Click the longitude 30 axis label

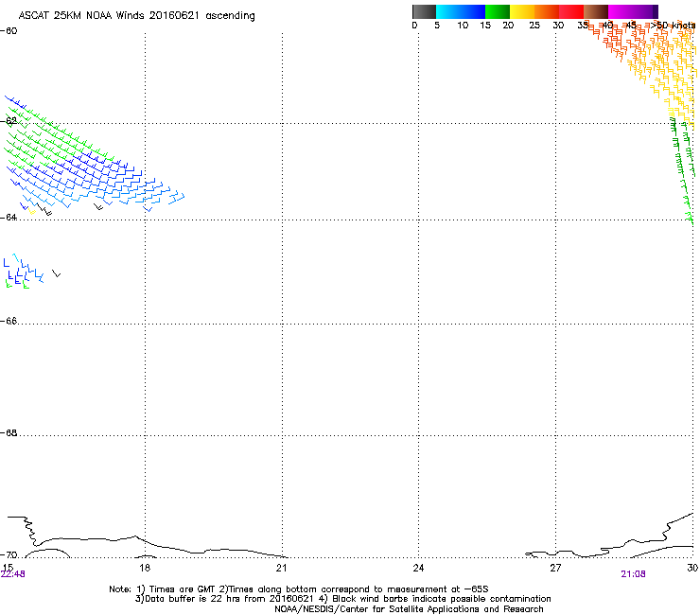692,568
